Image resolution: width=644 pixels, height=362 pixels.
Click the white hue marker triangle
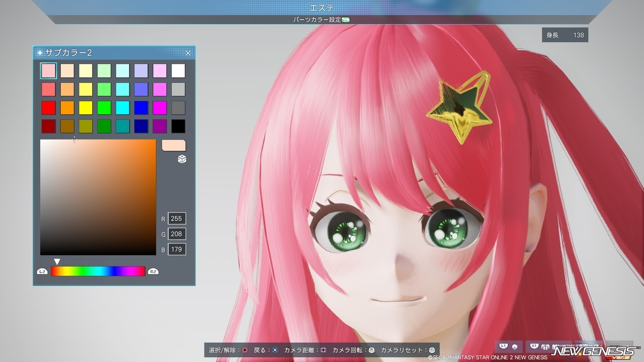(57, 262)
